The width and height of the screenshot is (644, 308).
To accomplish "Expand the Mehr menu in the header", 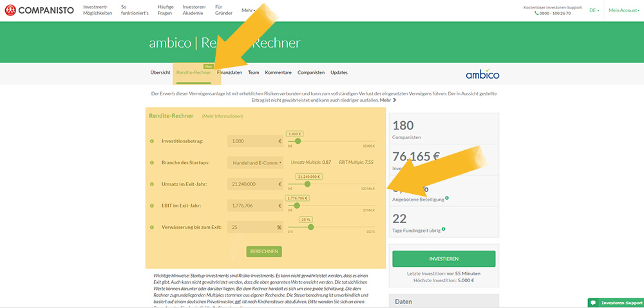I will [x=249, y=10].
